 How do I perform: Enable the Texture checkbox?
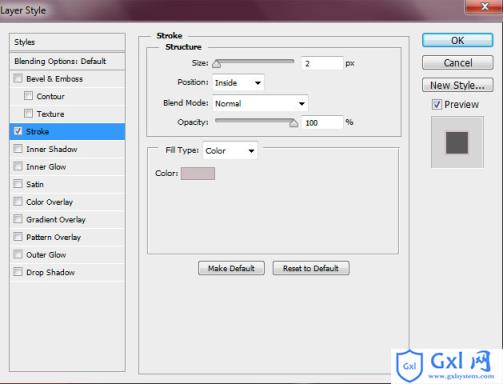pyautogui.click(x=28, y=114)
